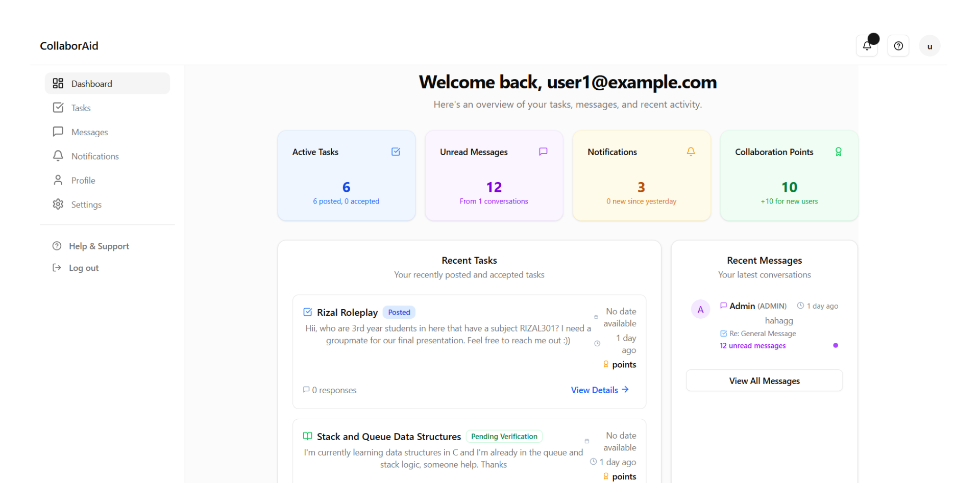The width and height of the screenshot is (980, 483).
Task: Click the checkbox icon on Active Tasks card
Action: pyautogui.click(x=396, y=151)
